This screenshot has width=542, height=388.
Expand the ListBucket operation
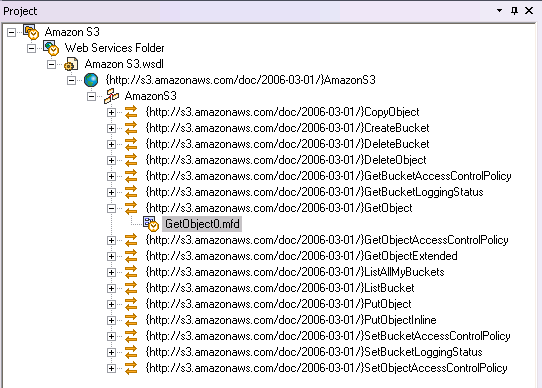point(111,288)
